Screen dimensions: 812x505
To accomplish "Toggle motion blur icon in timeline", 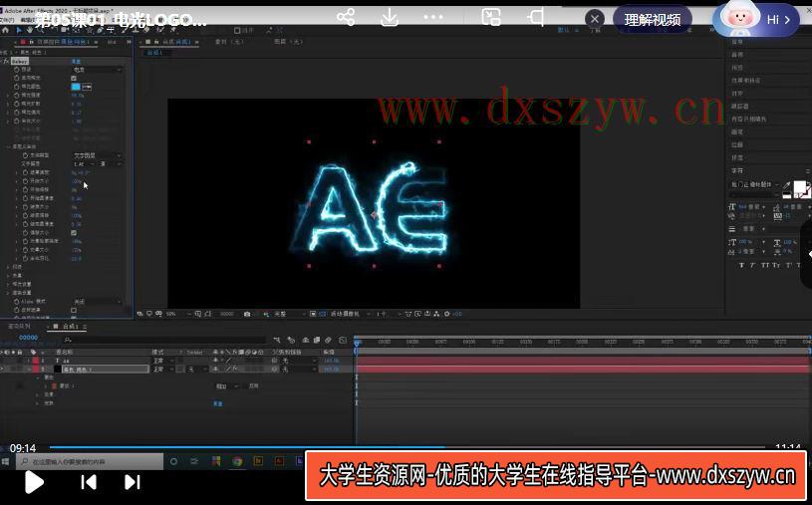I will click(328, 340).
